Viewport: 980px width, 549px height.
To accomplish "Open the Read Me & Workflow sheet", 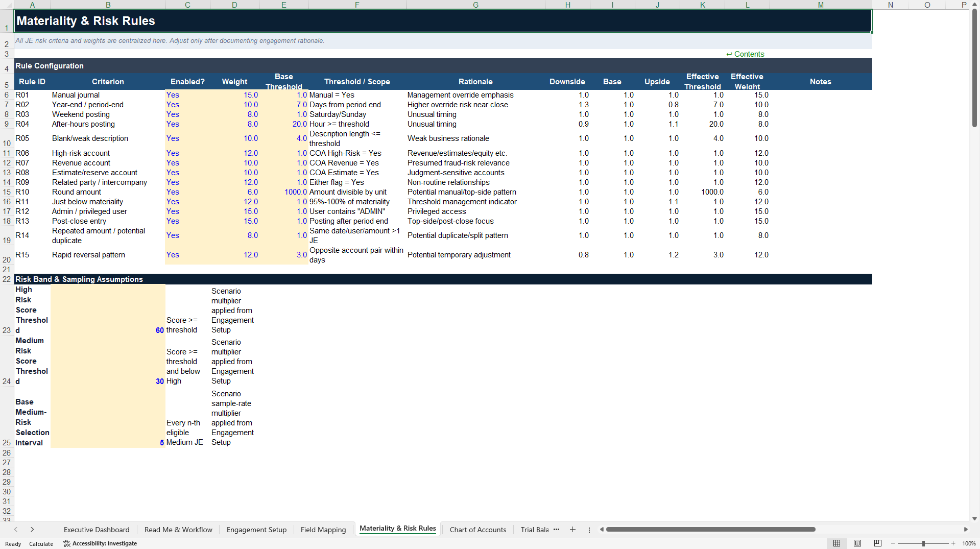I will 178,530.
